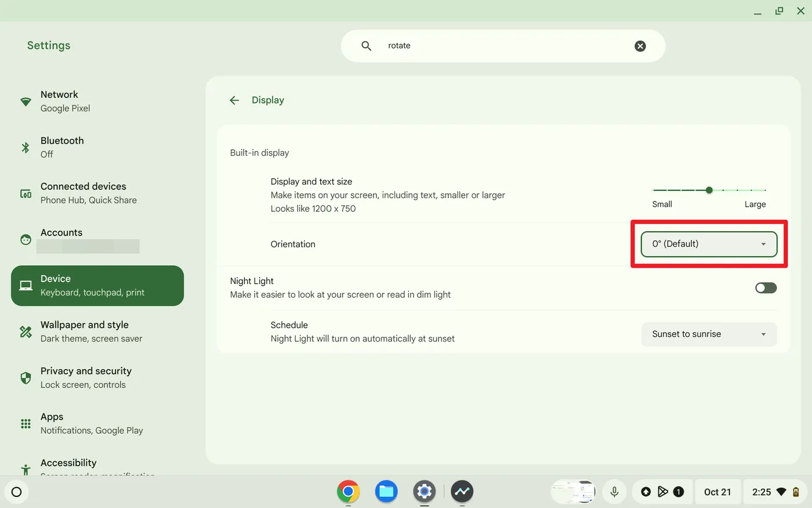Image resolution: width=812 pixels, height=508 pixels.
Task: Click the magnifier search icon
Action: tap(366, 46)
